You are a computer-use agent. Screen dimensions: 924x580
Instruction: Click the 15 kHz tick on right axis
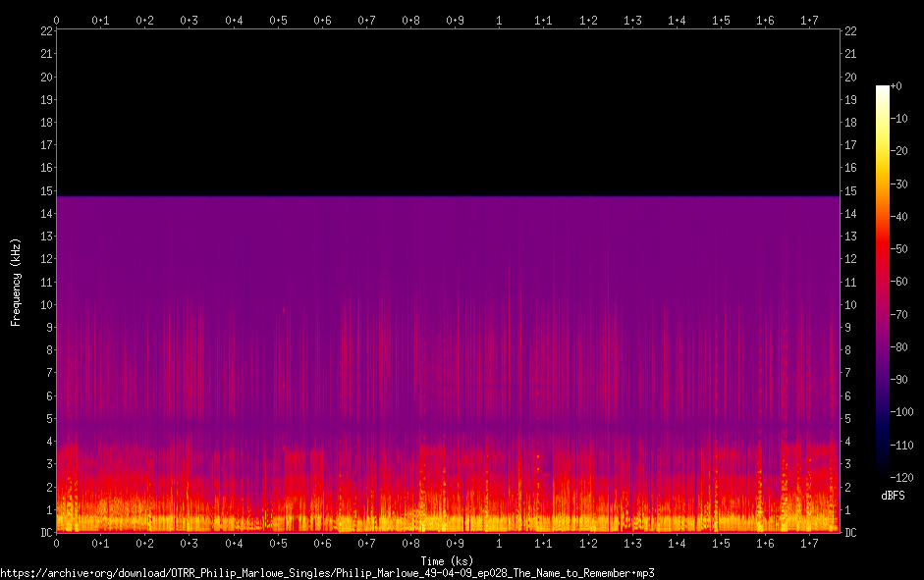click(850, 190)
